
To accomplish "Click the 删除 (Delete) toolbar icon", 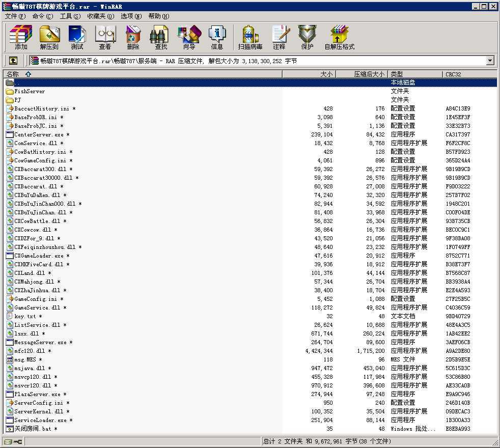I will [133, 38].
